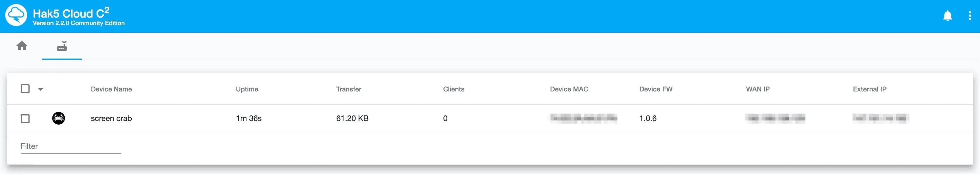980x174 pixels.
Task: Open the notifications bell
Action: 947,16
